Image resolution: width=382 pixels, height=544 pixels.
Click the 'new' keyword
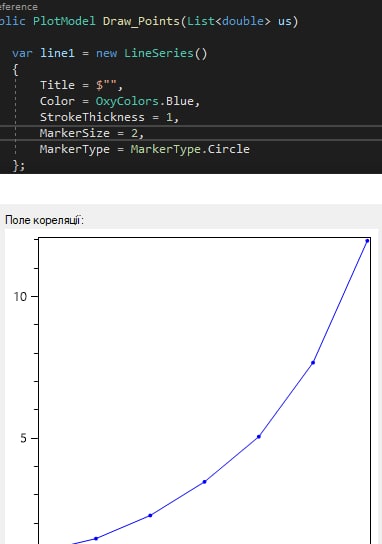pyautogui.click(x=106, y=53)
